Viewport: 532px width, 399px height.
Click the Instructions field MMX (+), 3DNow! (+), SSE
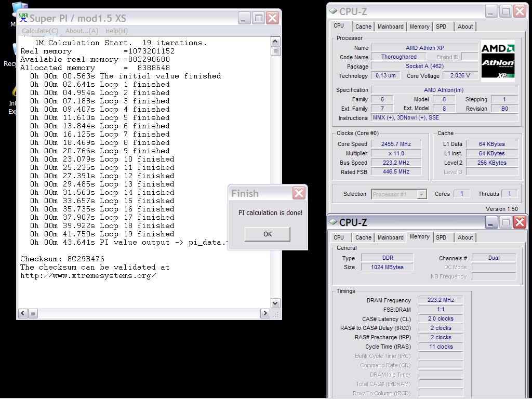click(x=445, y=118)
